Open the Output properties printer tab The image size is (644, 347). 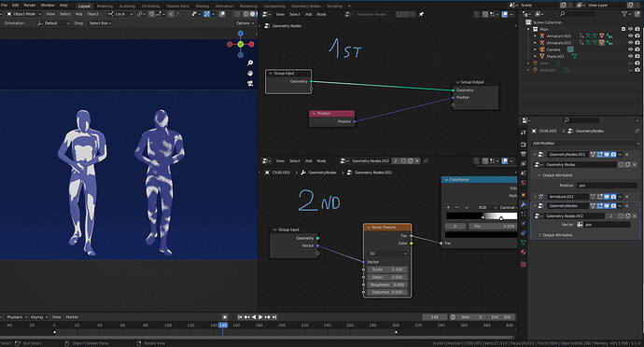(x=524, y=154)
